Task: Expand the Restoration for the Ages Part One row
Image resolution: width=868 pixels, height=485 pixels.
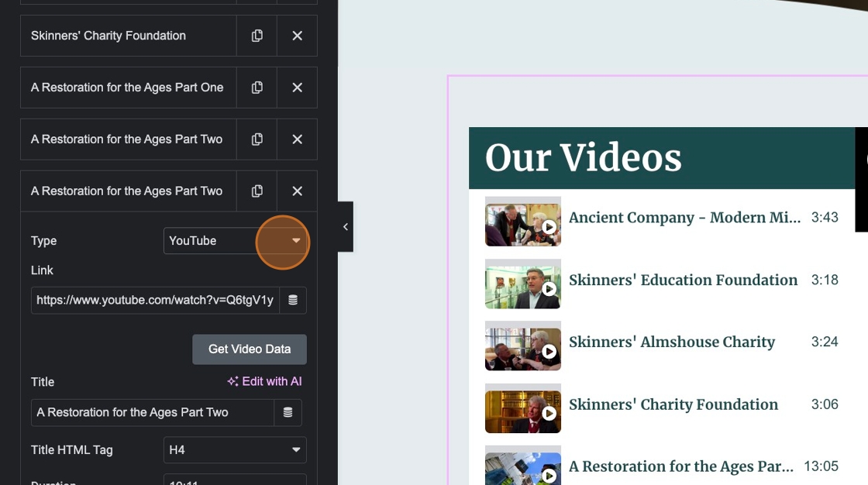Action: point(129,88)
